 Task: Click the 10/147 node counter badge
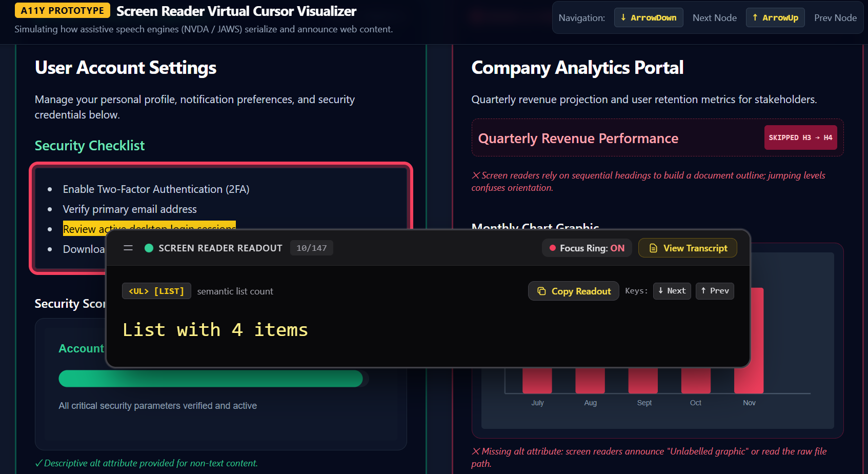tap(312, 248)
